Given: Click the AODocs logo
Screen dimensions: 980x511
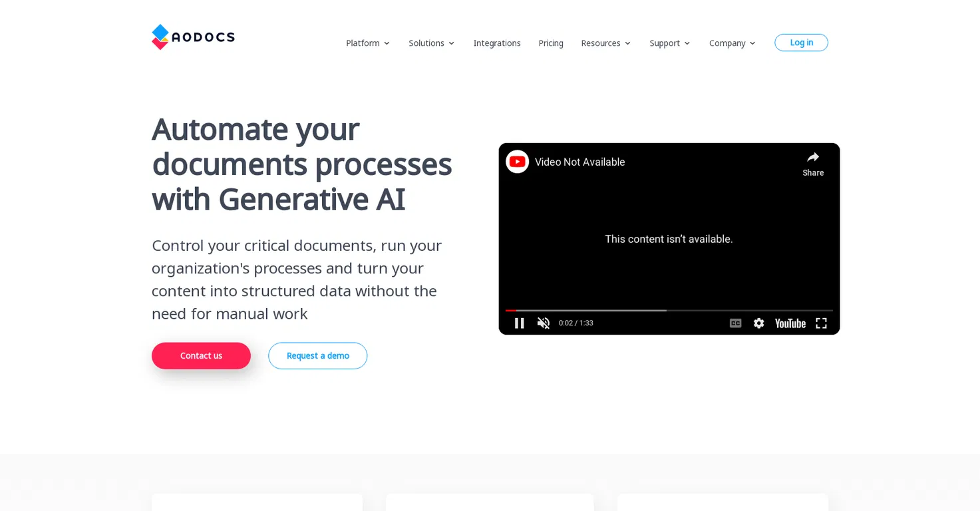Looking at the screenshot, I should pyautogui.click(x=193, y=37).
